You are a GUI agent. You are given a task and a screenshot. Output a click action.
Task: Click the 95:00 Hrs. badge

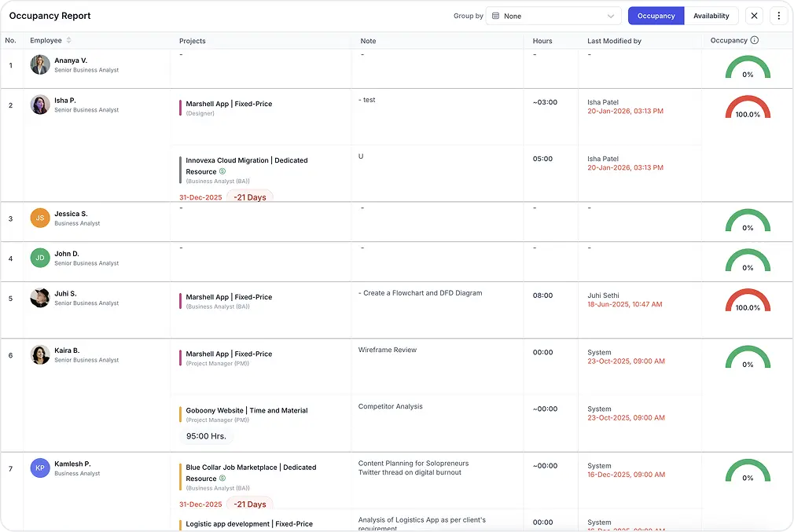tap(206, 436)
